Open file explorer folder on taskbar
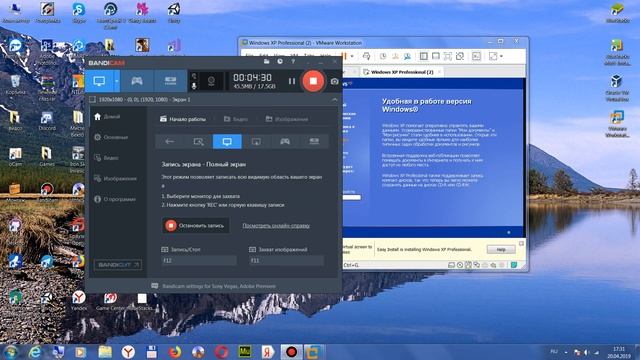 pos(105,351)
